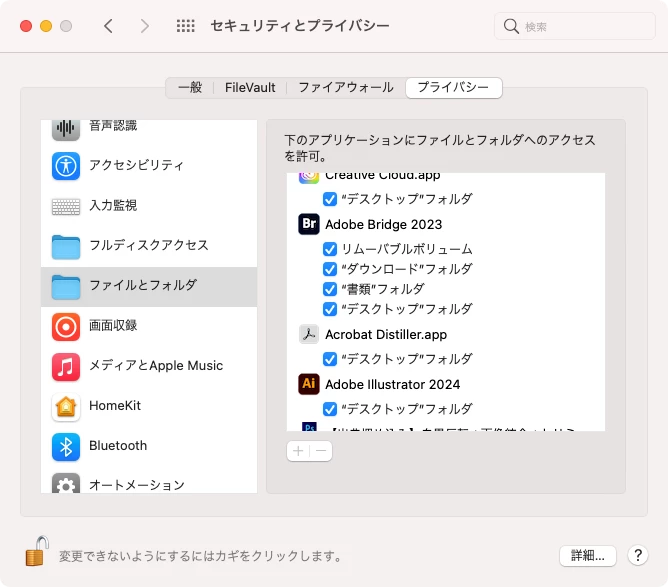Click the Music icon for メディアとApple Music
The width and height of the screenshot is (668, 587).
click(x=66, y=367)
